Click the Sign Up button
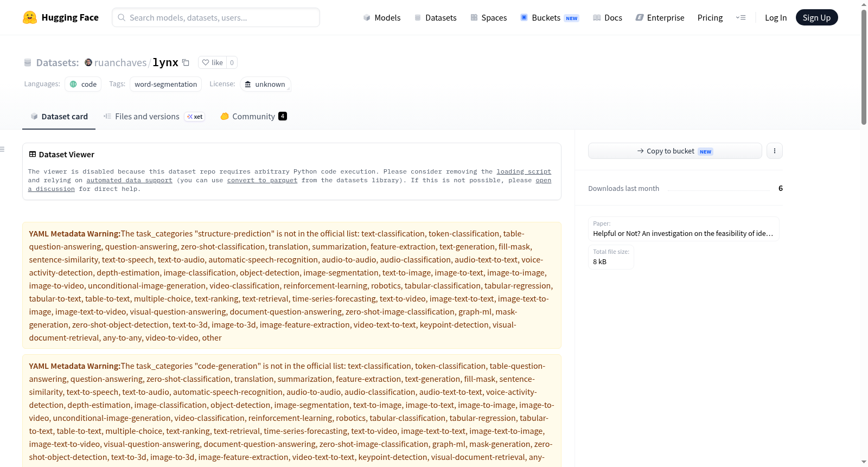Viewport: 868px width, 467px height. tap(816, 17)
